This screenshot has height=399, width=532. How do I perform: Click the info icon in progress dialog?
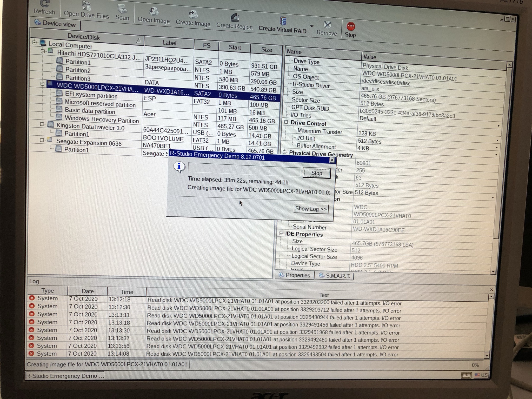(179, 167)
